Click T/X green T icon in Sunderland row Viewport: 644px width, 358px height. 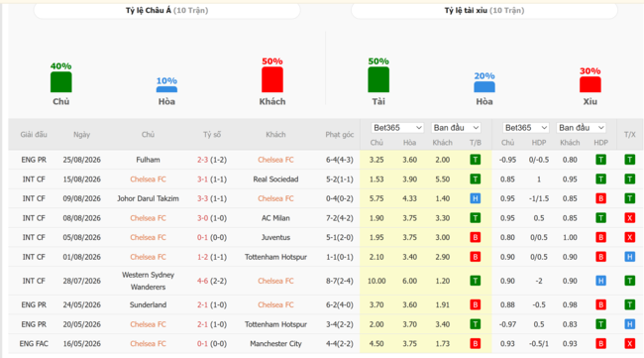click(x=629, y=304)
